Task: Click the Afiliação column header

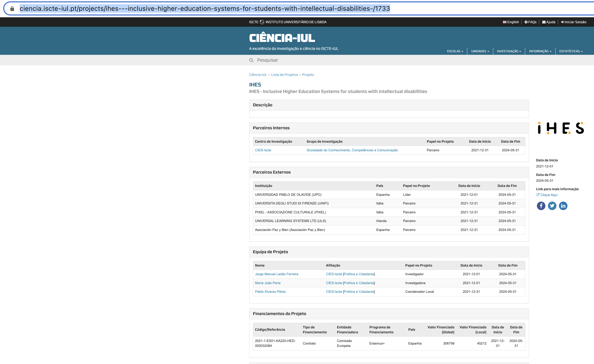Action: (333, 265)
